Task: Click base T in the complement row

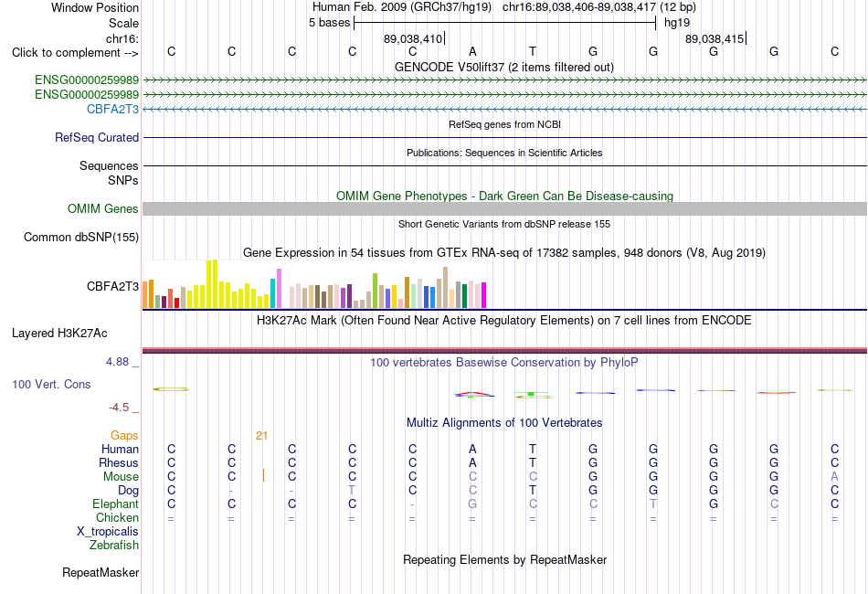Action: [x=533, y=51]
